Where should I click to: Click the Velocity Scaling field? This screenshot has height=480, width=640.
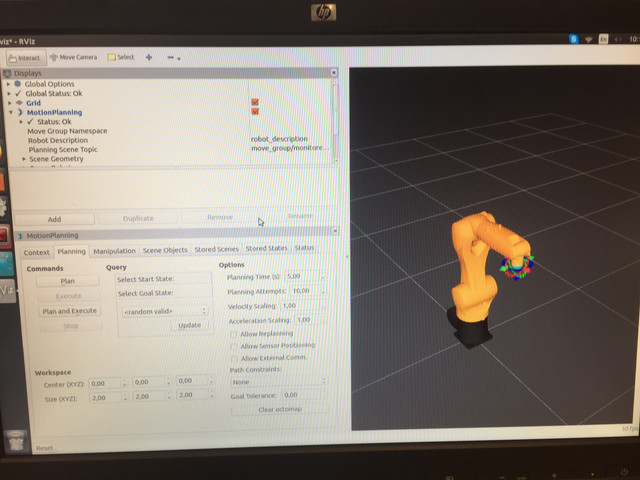coord(302,305)
